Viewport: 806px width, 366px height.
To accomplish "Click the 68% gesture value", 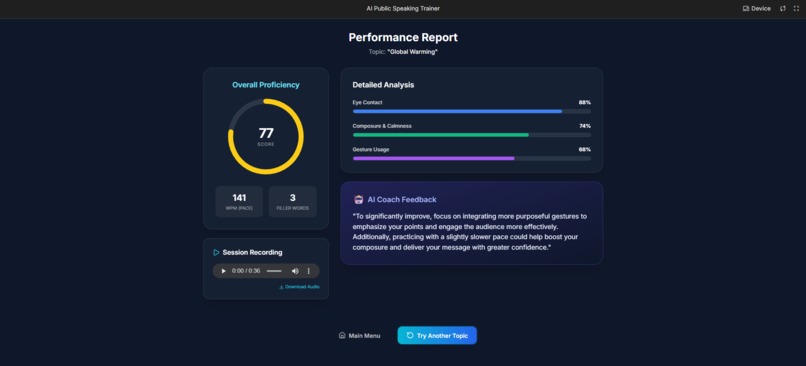I will pyautogui.click(x=584, y=150).
